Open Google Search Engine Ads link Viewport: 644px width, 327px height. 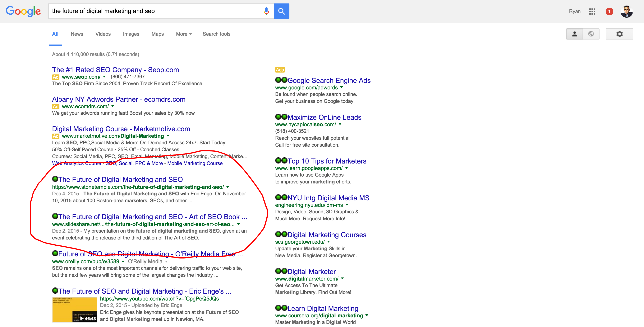(x=329, y=80)
